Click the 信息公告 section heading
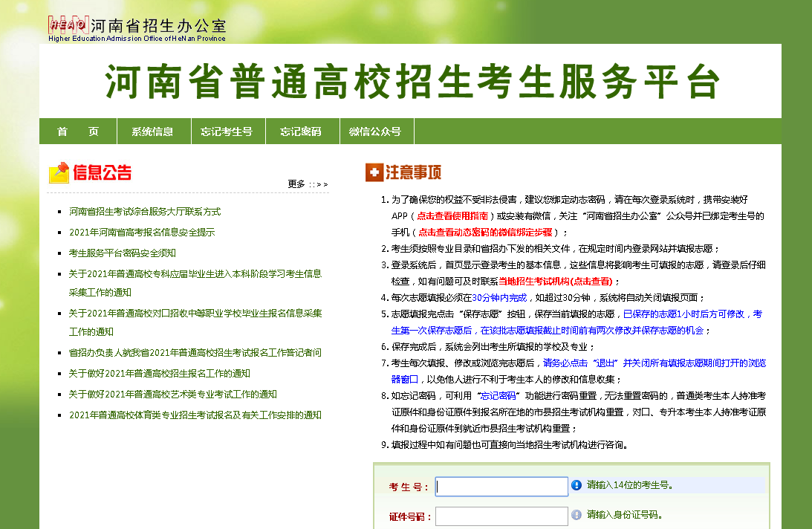The image size is (812, 529). tap(102, 172)
